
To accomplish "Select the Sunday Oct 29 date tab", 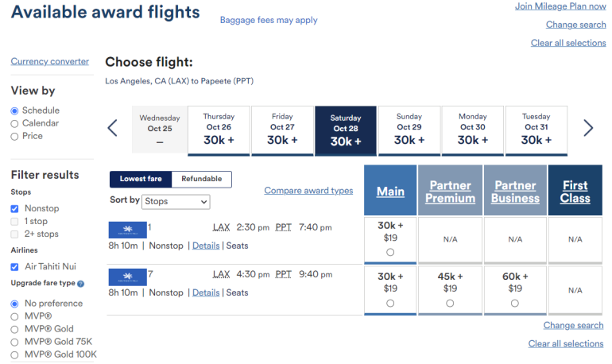I will [x=409, y=130].
